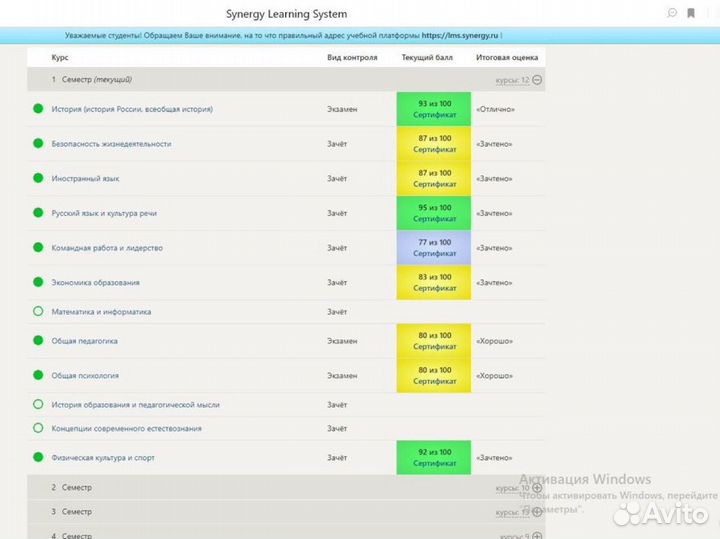The image size is (720, 539).
Task: Click green status dot for История course
Action: (38, 108)
